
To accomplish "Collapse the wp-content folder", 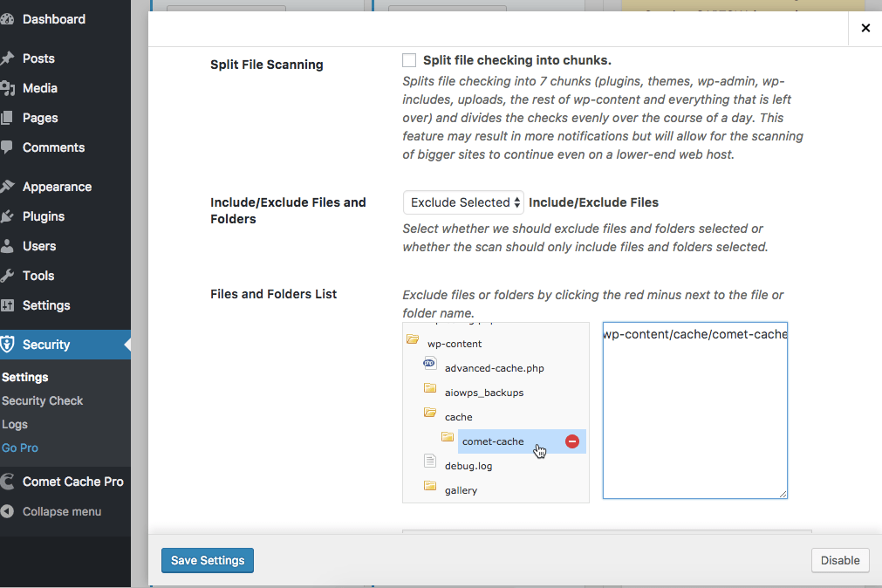I will [413, 338].
